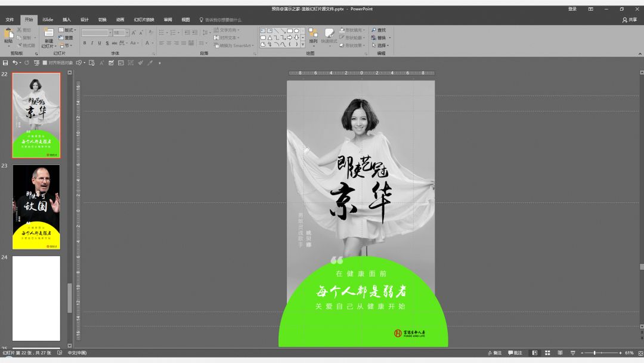This screenshot has height=363, width=644.
Task: Click Convert to SmartArt button
Action: tap(233, 45)
